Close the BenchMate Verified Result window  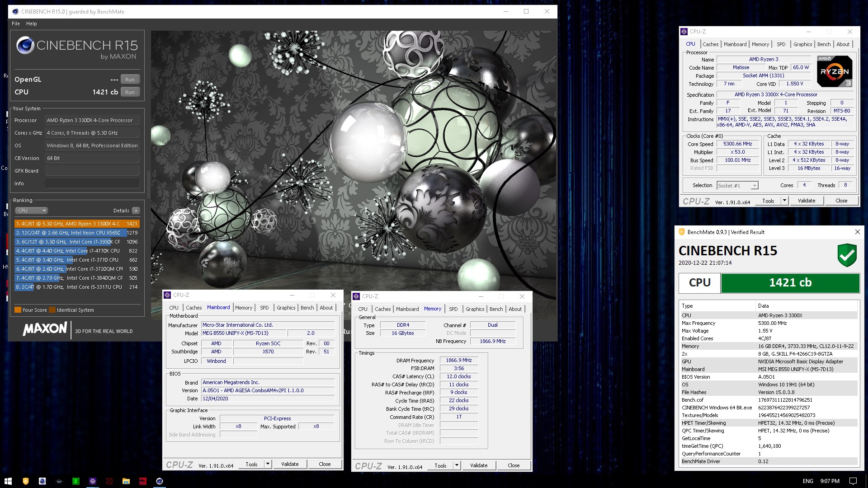[x=857, y=232]
